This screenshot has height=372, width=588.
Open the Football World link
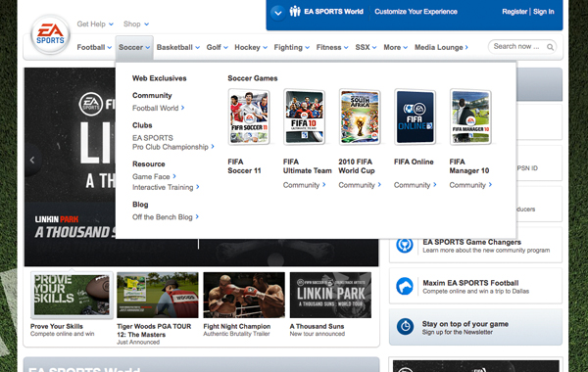[x=158, y=108]
